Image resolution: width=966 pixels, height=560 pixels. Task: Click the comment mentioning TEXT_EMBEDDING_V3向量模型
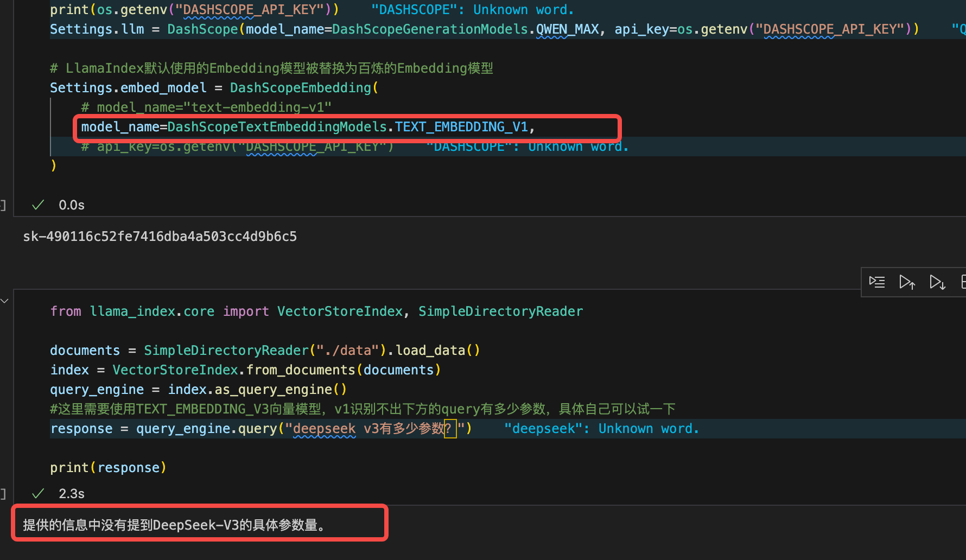363,409
